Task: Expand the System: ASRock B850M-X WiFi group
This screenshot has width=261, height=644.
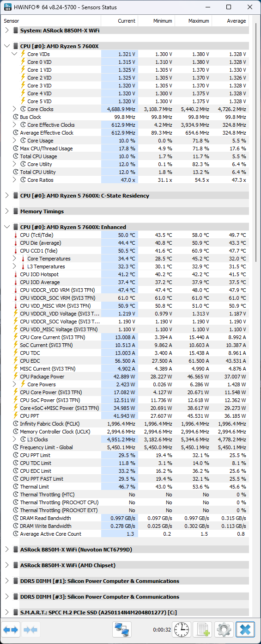Action: coord(6,31)
